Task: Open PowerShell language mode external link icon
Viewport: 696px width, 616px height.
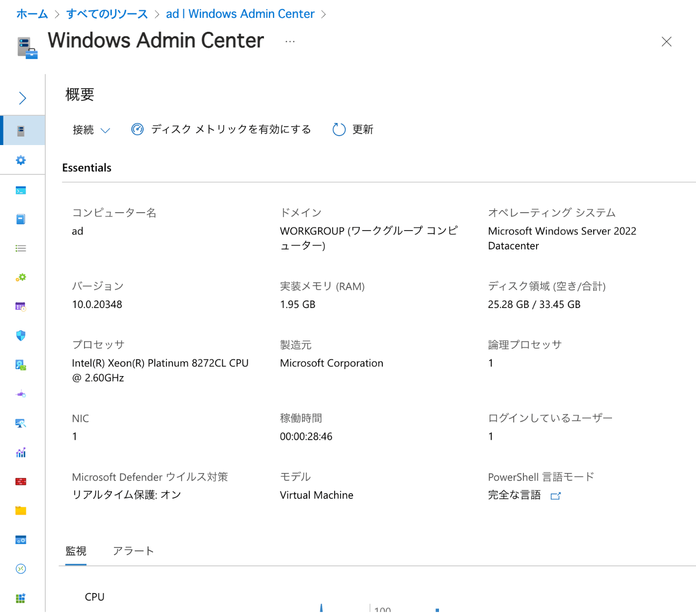Action: pos(556,496)
